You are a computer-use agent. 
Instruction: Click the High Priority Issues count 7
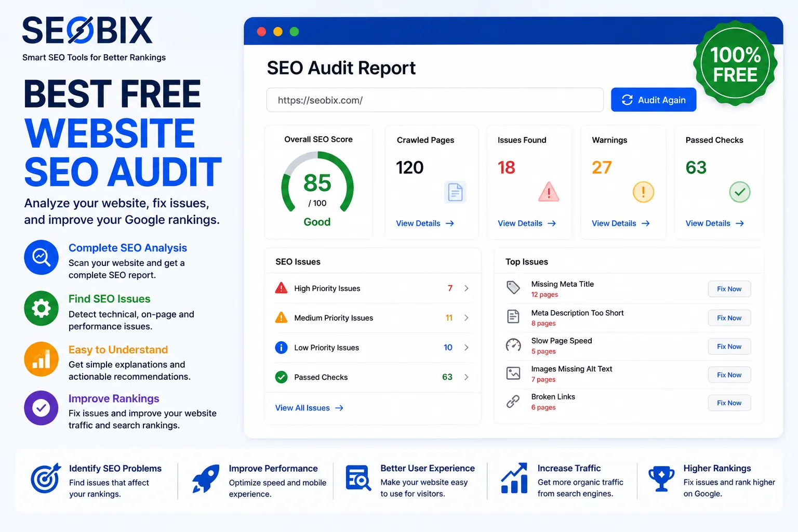(x=450, y=288)
